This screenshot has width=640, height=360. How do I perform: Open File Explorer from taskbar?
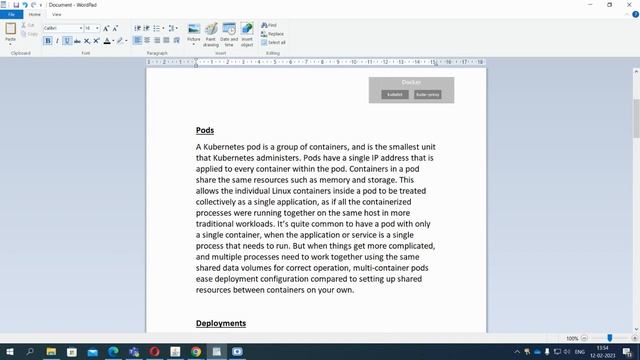pos(51,351)
